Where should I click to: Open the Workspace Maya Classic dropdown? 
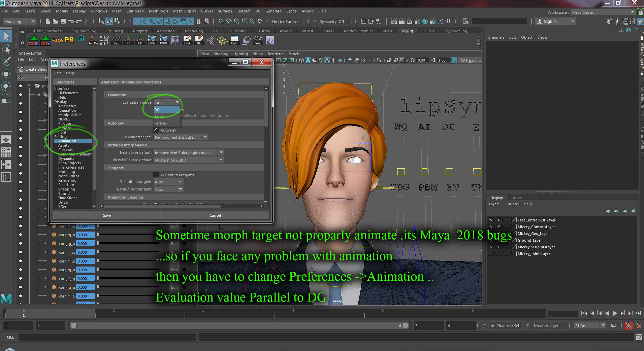click(603, 12)
